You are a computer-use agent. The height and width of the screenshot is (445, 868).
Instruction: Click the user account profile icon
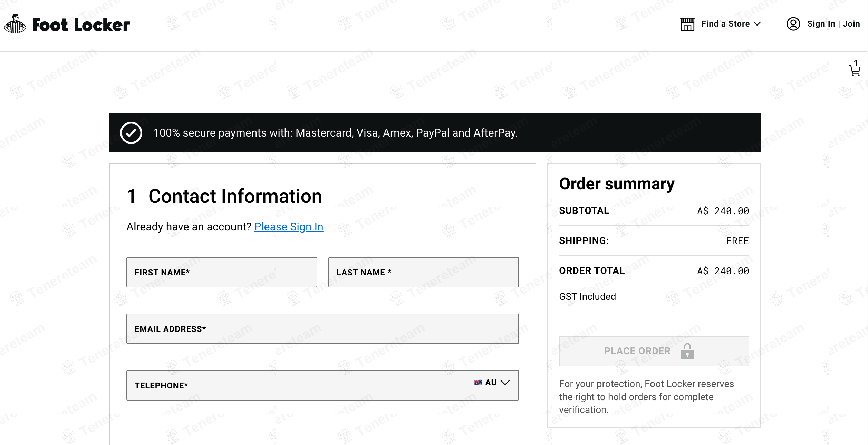pos(793,24)
